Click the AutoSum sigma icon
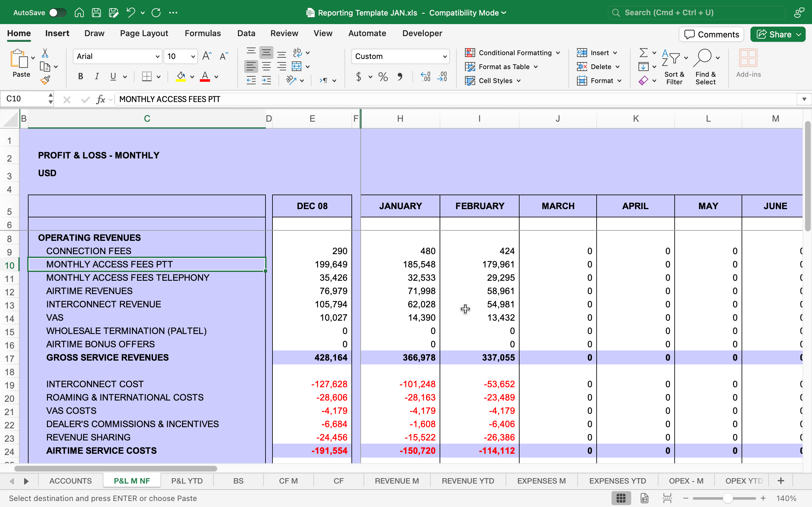 click(643, 53)
